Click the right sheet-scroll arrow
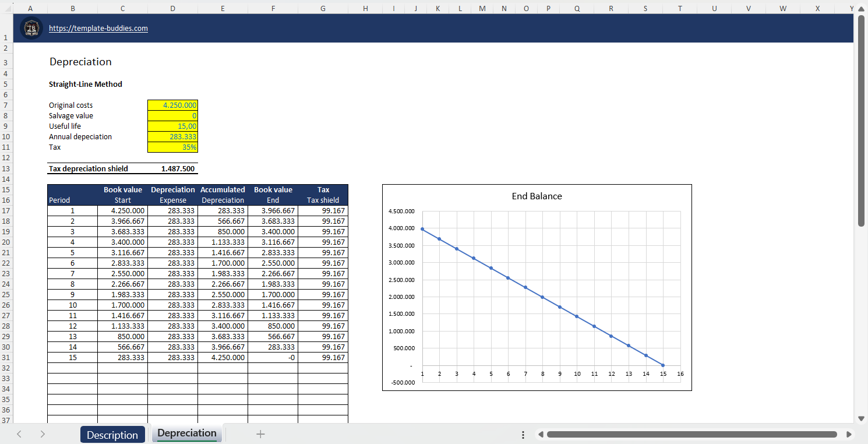868x444 pixels. click(x=41, y=434)
